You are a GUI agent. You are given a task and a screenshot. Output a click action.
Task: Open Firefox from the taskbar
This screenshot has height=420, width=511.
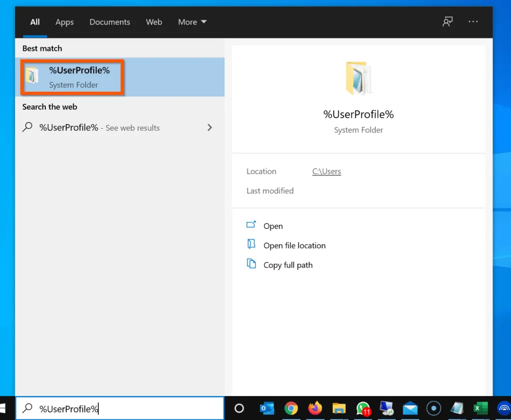315,408
